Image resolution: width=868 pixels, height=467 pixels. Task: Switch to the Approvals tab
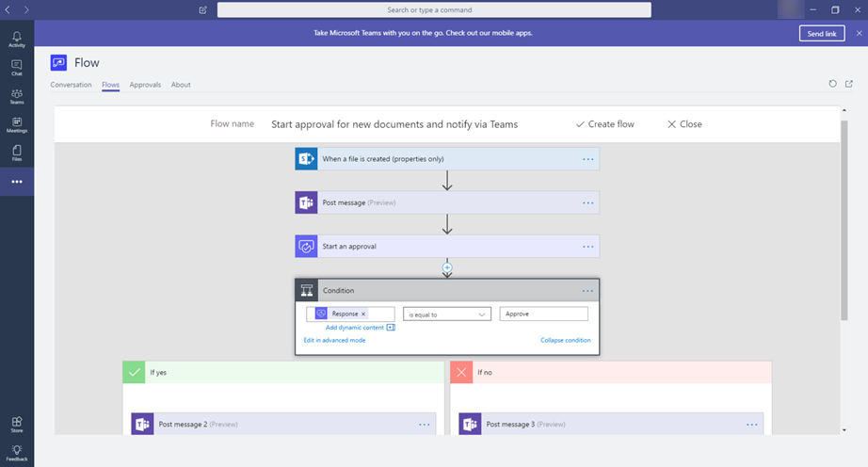[145, 85]
